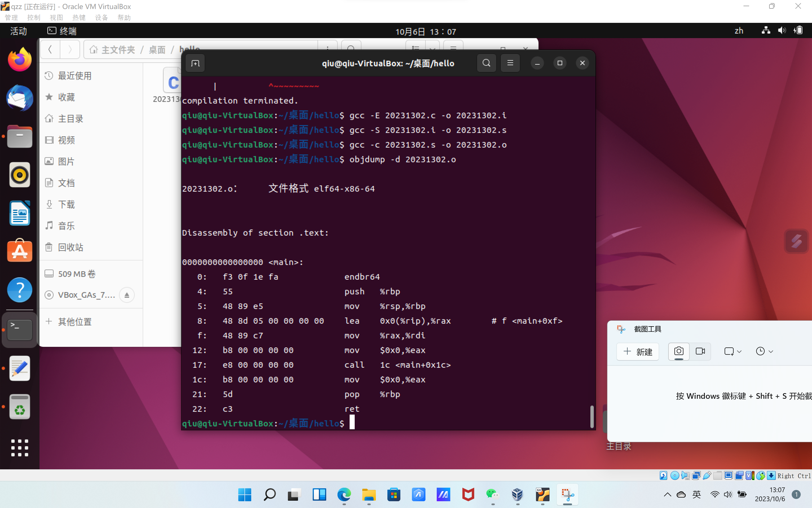Launch Rhythmbox from the dock
Viewport: 812px width, 508px height.
click(x=19, y=175)
